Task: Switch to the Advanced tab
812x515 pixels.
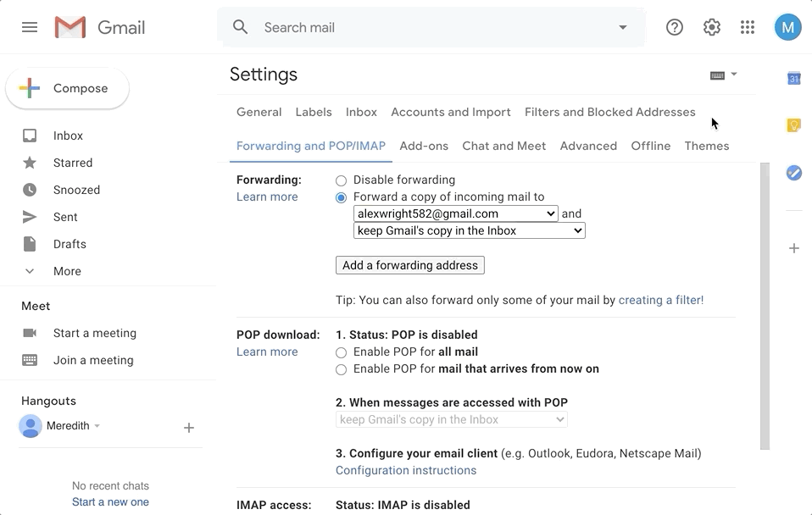Action: [x=588, y=146]
